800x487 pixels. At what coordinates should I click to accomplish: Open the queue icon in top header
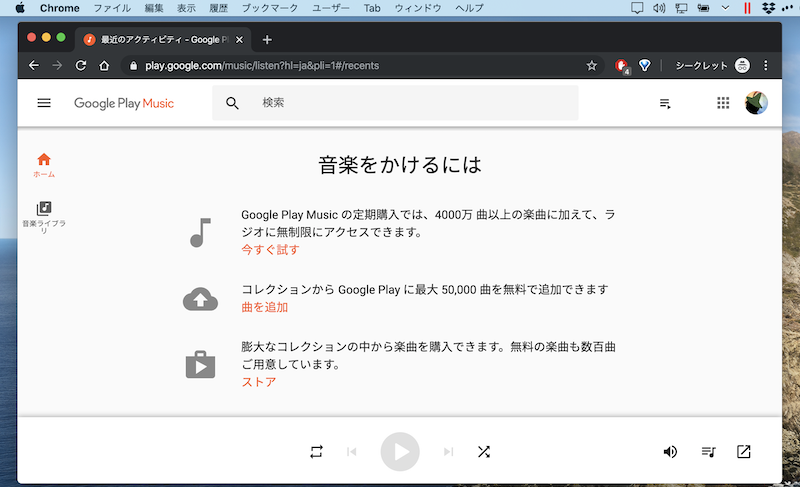[666, 103]
